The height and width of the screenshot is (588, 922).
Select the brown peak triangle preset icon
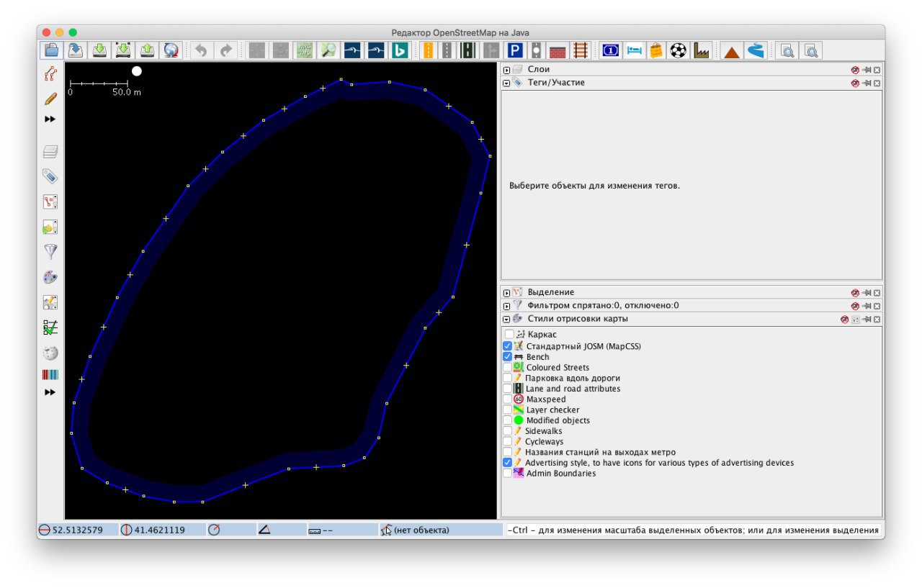click(732, 51)
